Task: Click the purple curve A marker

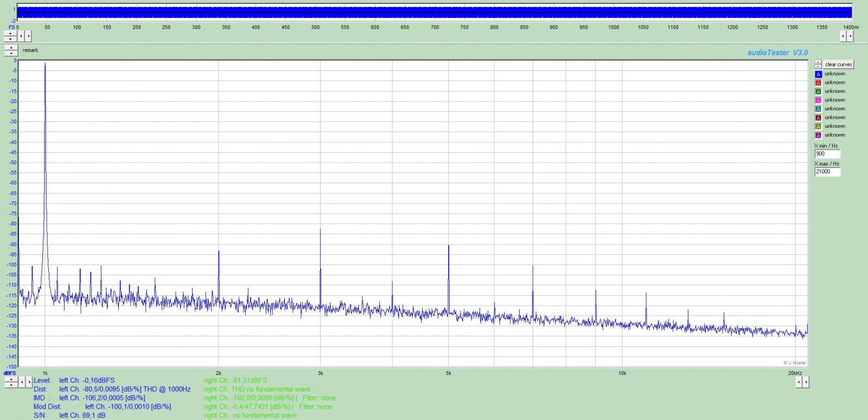Action: 818,135
